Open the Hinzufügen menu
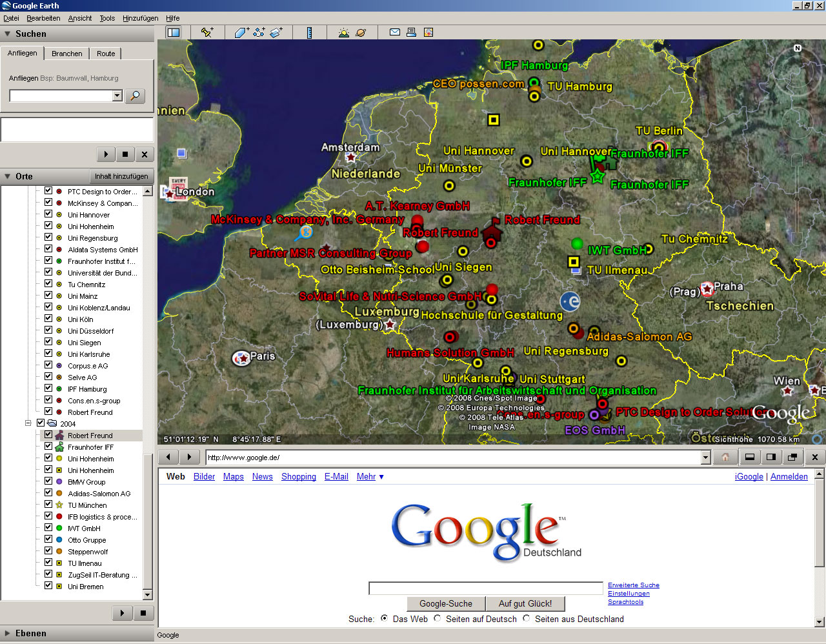 tap(140, 18)
